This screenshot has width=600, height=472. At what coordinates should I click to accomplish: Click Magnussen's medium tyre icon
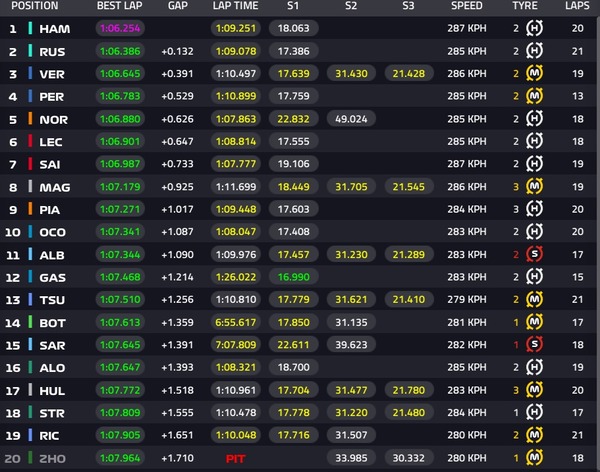pos(534,186)
